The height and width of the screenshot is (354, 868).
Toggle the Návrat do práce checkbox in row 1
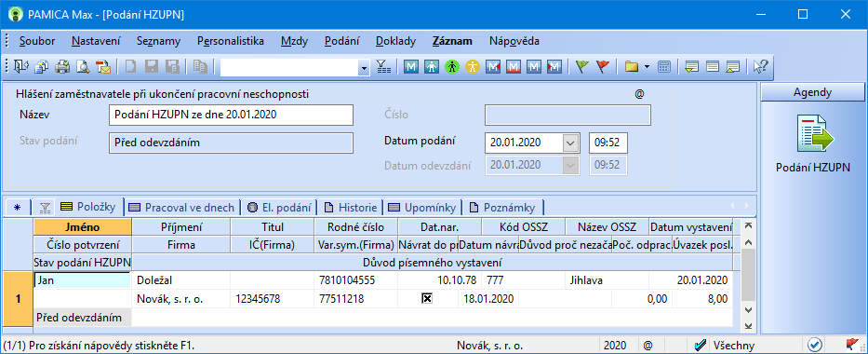tap(427, 299)
